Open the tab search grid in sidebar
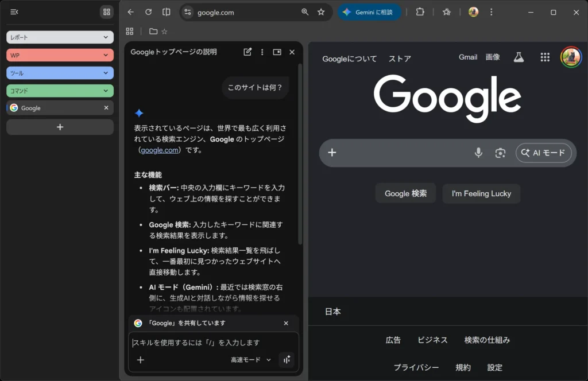Screen dimensions: 588x381 106,12
